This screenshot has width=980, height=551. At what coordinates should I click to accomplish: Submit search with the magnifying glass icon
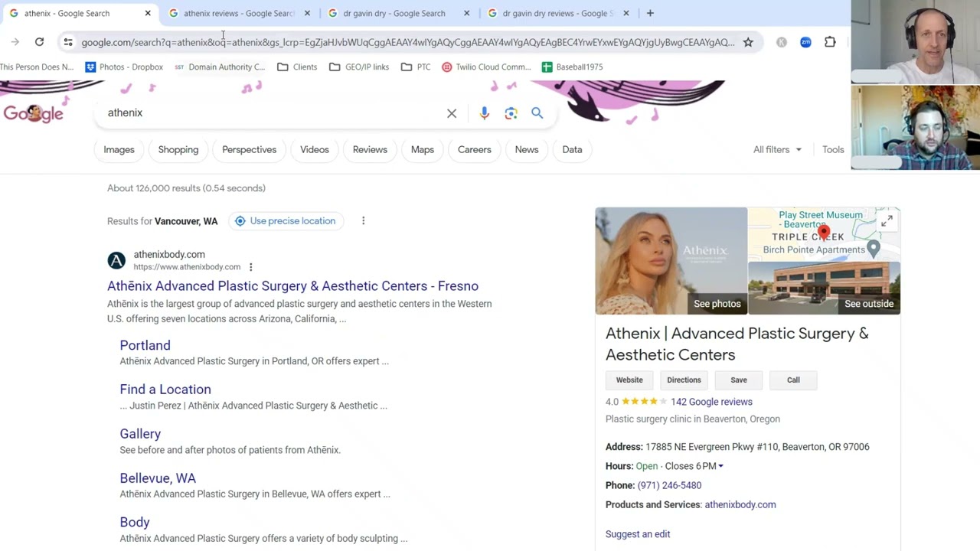click(x=537, y=113)
